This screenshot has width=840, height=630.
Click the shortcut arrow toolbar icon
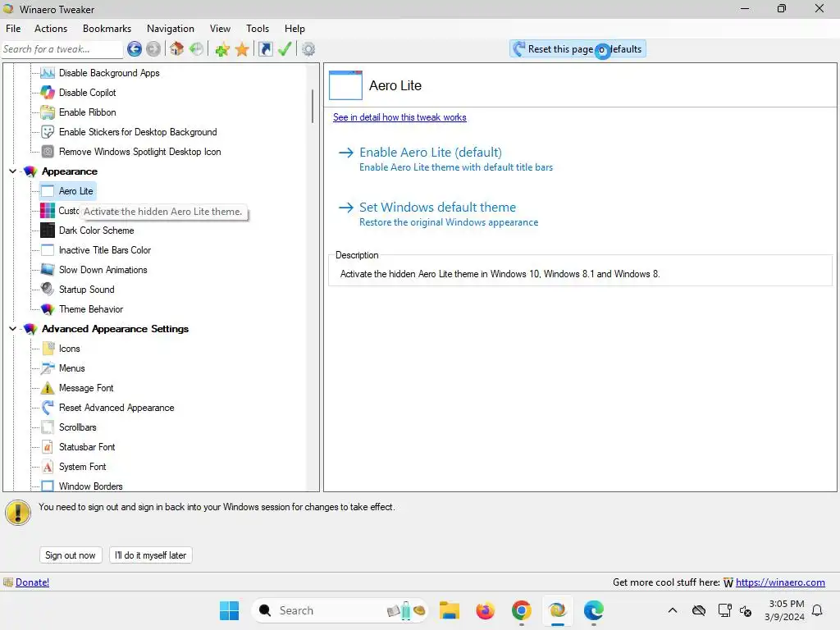coord(265,49)
